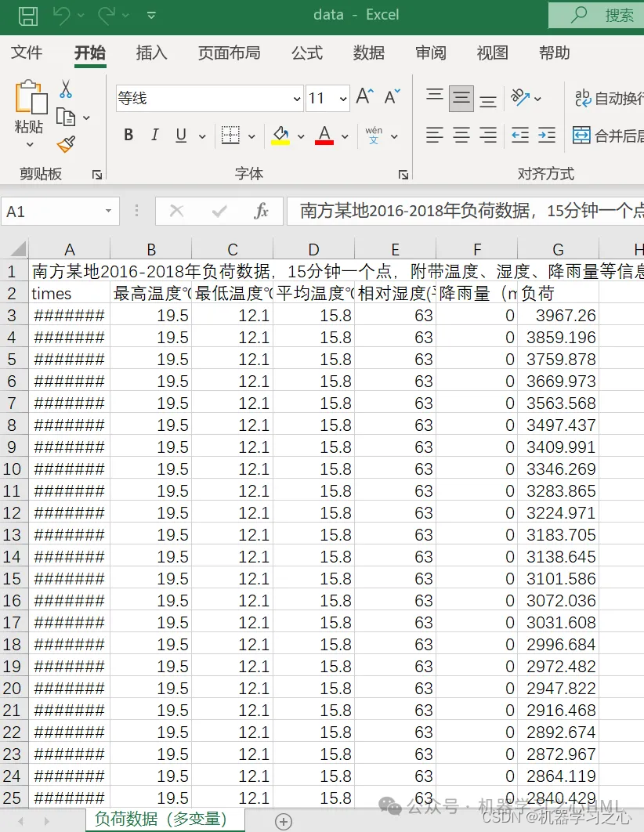Click the 自动换行 wrap text button
644x832 pixels.
pos(609,98)
